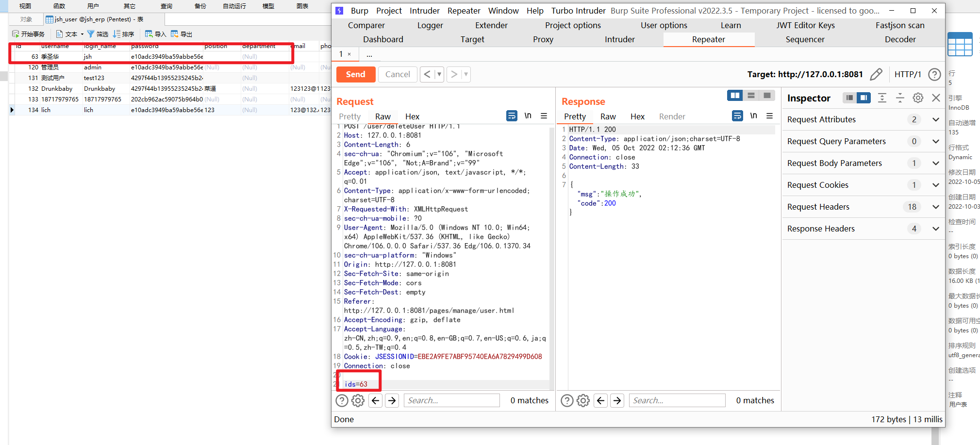The width and height of the screenshot is (980, 445).
Task: Open the Inspector settings gear icon
Action: (917, 98)
